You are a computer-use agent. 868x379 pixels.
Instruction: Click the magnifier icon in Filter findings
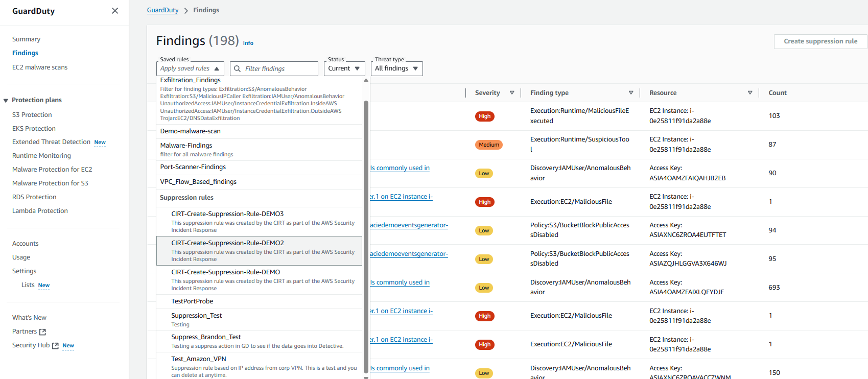point(237,68)
